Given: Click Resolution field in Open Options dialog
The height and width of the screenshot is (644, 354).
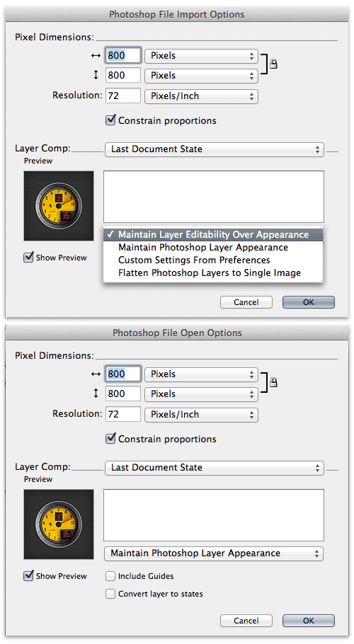Looking at the screenshot, I should [x=123, y=414].
